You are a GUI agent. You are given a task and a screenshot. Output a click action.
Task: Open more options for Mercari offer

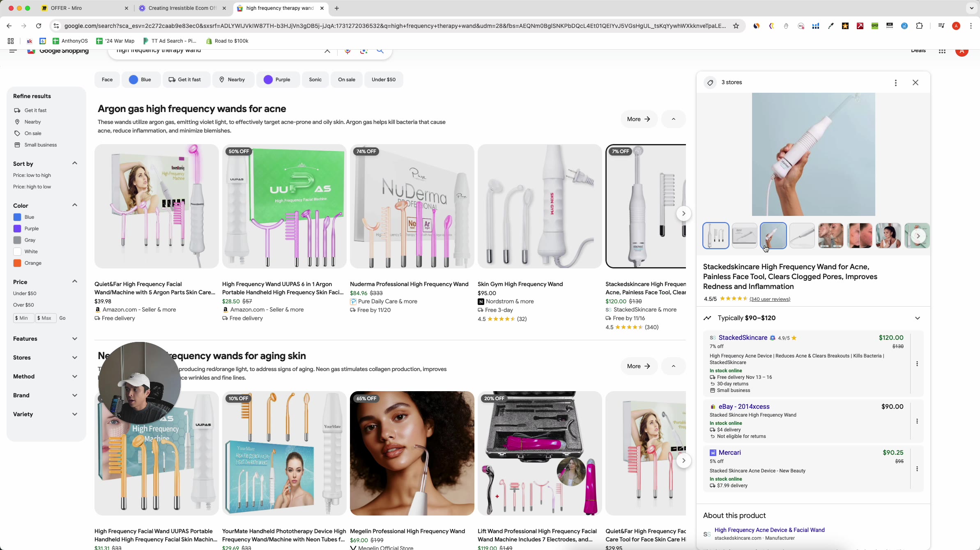917,469
